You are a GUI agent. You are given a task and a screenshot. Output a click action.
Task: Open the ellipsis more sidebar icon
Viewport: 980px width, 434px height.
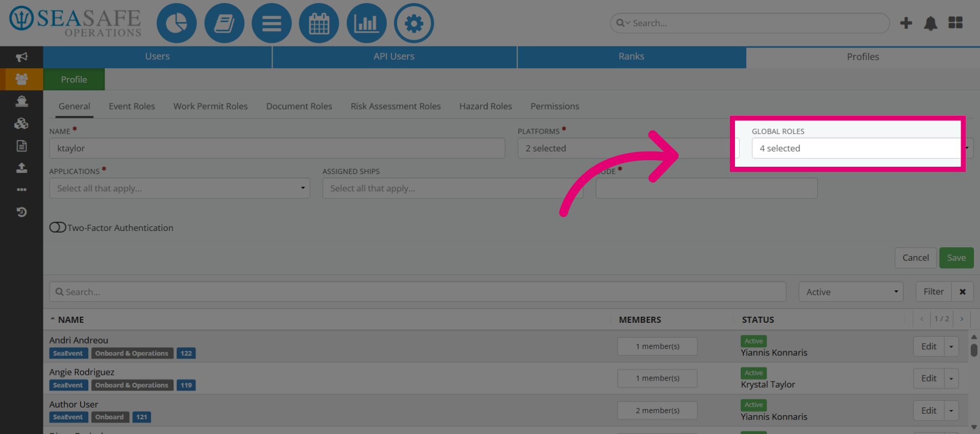click(x=21, y=190)
